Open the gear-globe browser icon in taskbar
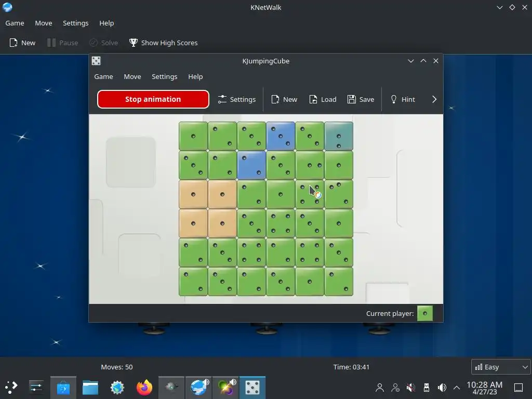This screenshot has width=532, height=399. pyautogui.click(x=117, y=387)
